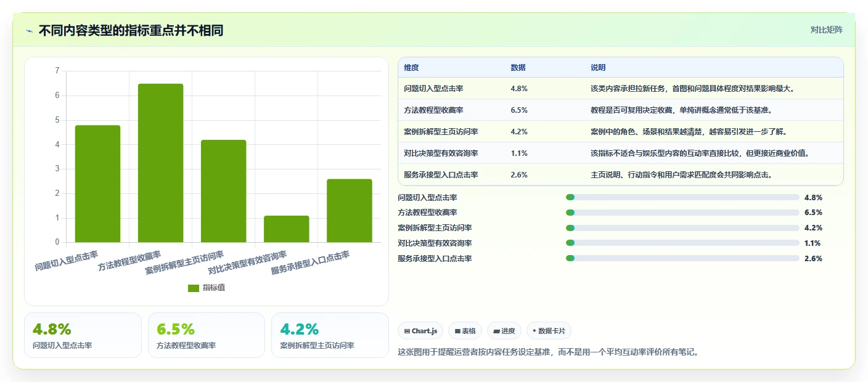Click the 2.6% value in table
This screenshot has height=382, width=868.
[x=519, y=175]
